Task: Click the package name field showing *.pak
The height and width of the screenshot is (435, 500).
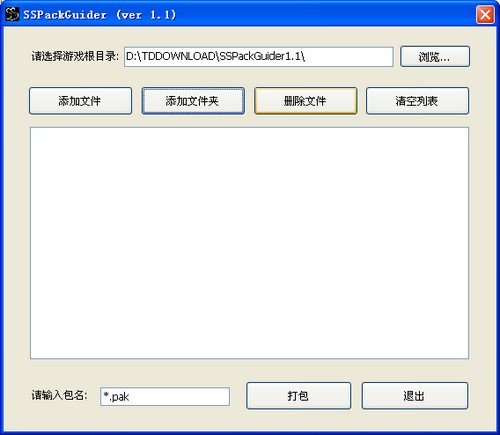Action: coord(165,396)
